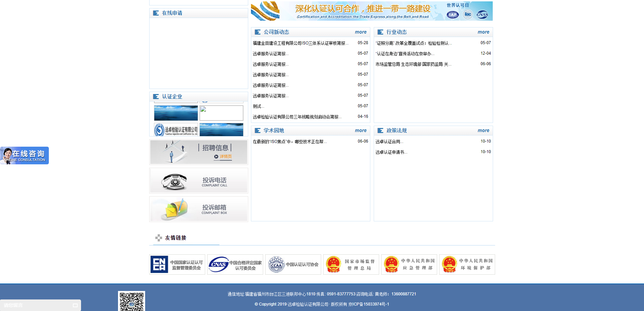Click more in the policies and regulations section
Screen dimensions: 644x311
click(483, 130)
